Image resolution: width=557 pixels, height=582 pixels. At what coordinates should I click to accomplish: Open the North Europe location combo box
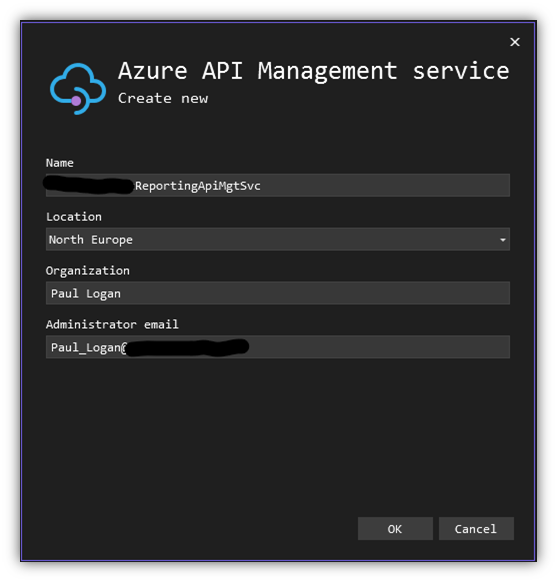pyautogui.click(x=278, y=239)
